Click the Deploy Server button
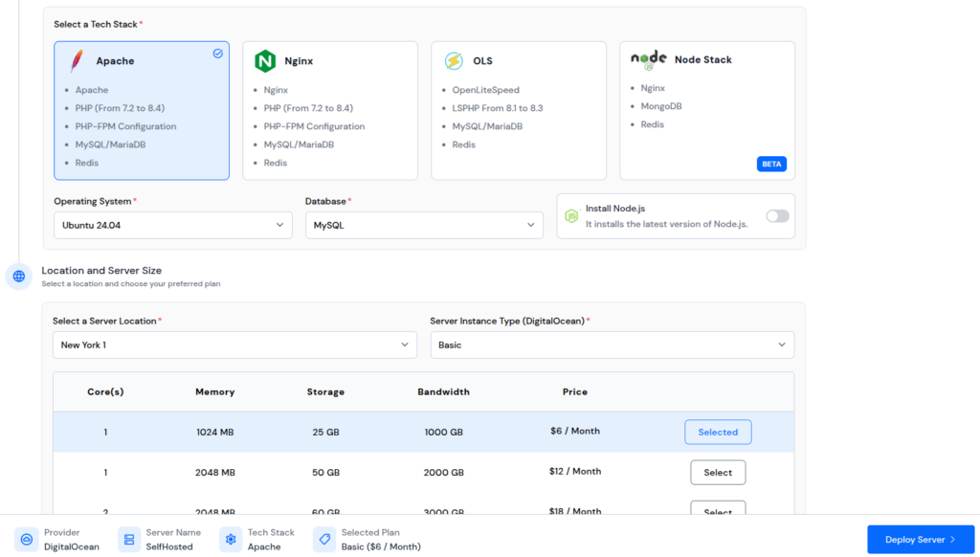 [x=921, y=540]
